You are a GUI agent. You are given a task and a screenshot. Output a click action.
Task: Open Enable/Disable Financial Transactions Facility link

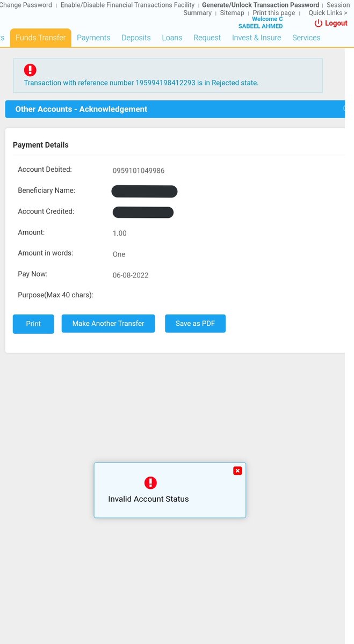click(x=127, y=5)
